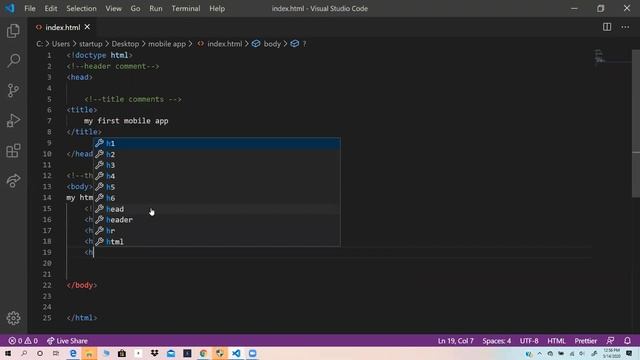Open the Extensions view
The image size is (640, 360).
[13, 151]
